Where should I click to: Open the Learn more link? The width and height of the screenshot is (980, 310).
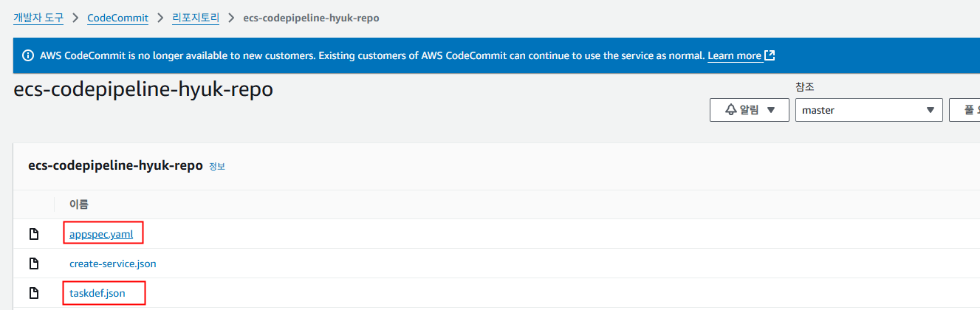point(734,55)
